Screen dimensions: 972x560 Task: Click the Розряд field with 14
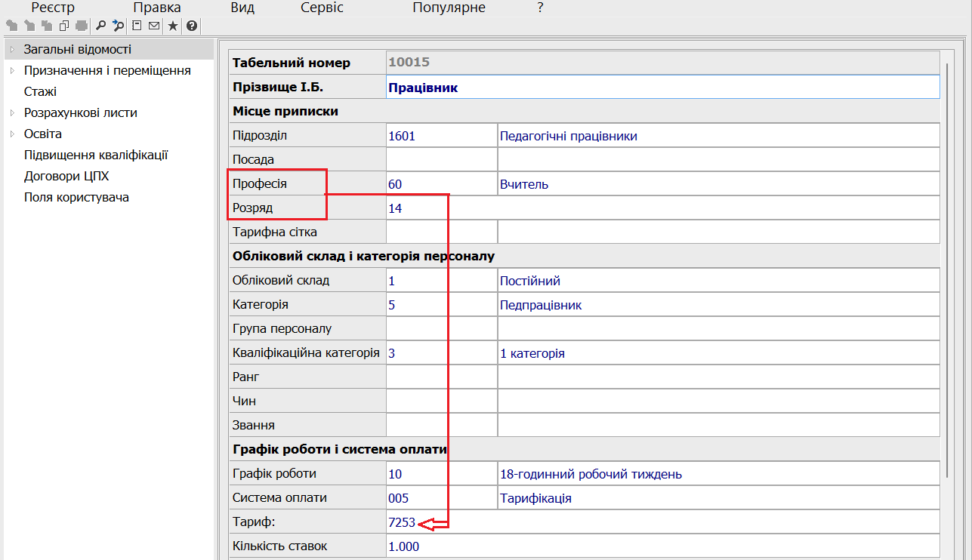point(662,208)
